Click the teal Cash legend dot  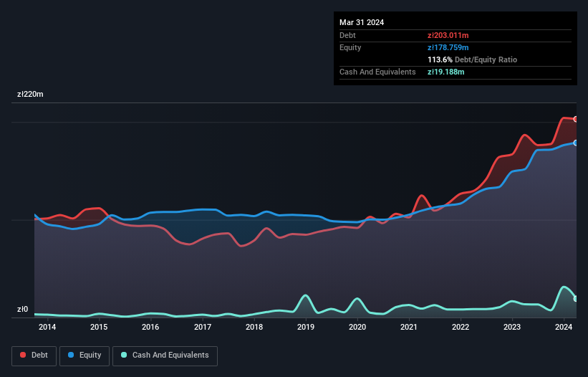[124, 355]
